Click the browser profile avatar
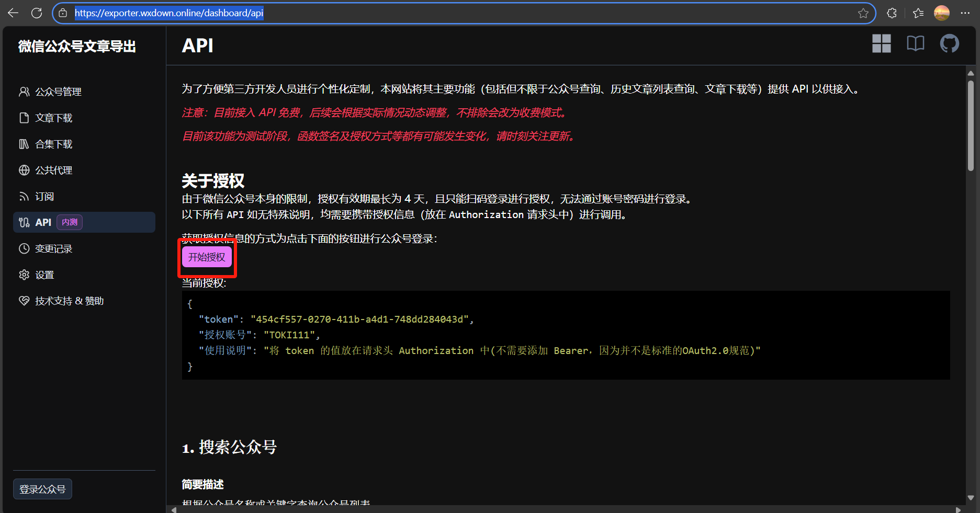Screen dimensions: 980x513 point(942,13)
